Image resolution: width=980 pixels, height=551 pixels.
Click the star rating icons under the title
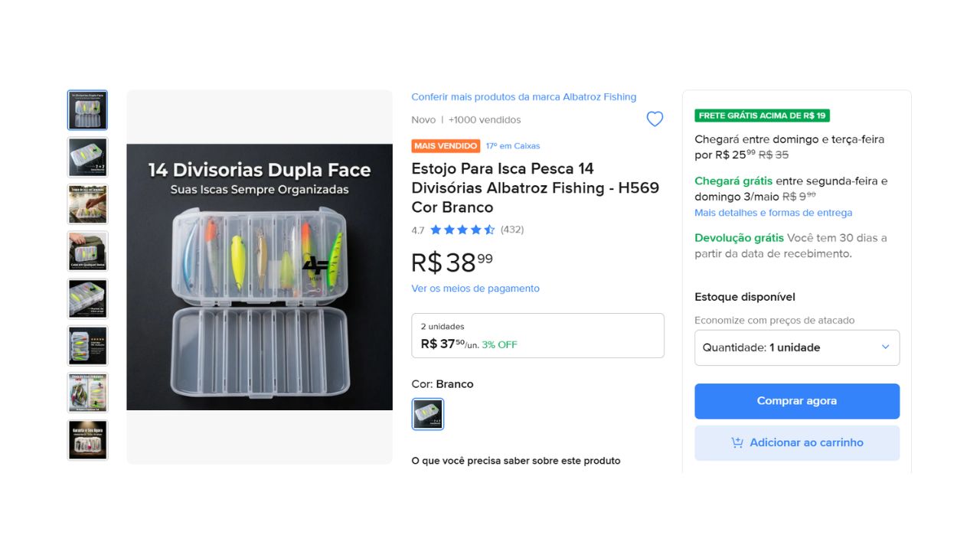(462, 229)
